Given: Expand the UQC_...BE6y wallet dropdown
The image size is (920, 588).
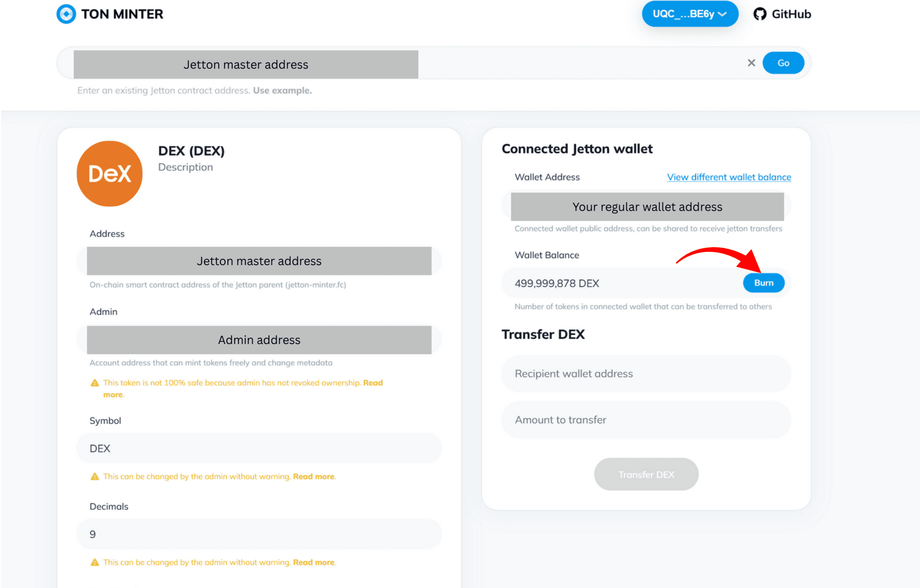Looking at the screenshot, I should pos(690,14).
